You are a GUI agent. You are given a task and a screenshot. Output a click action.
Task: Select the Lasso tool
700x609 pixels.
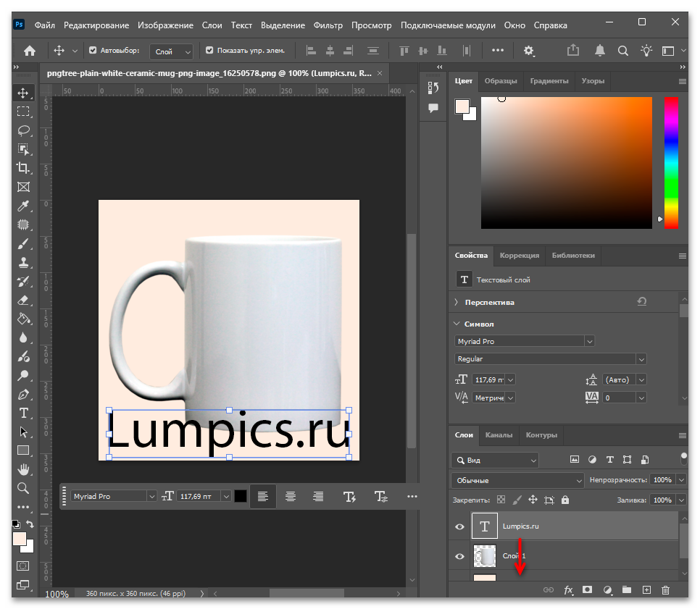pyautogui.click(x=23, y=130)
